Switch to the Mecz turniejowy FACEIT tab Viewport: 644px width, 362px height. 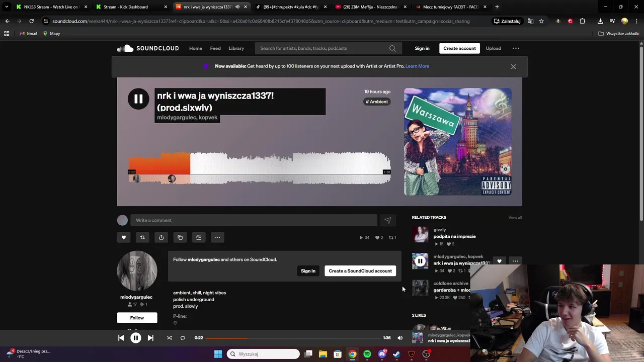[450, 7]
